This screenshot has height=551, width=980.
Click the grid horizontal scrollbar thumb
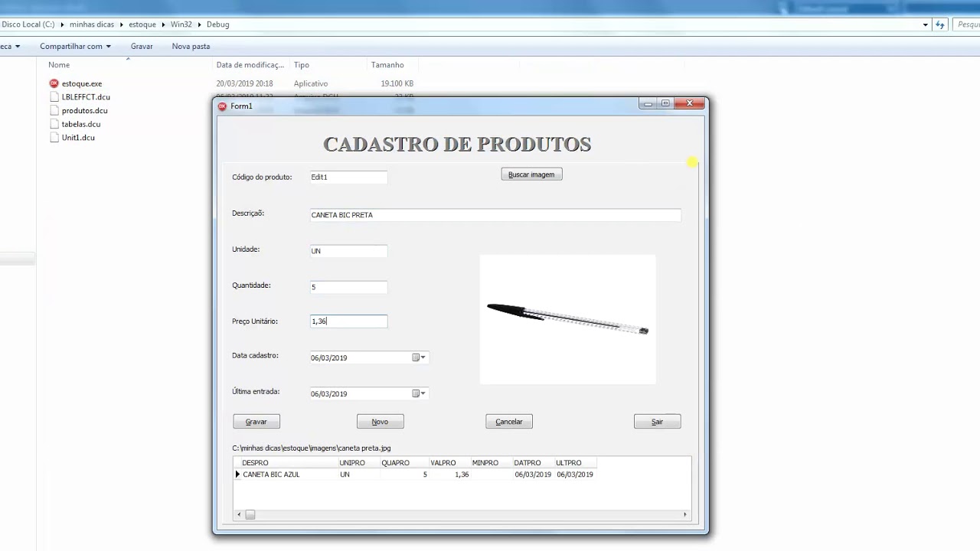pyautogui.click(x=250, y=515)
